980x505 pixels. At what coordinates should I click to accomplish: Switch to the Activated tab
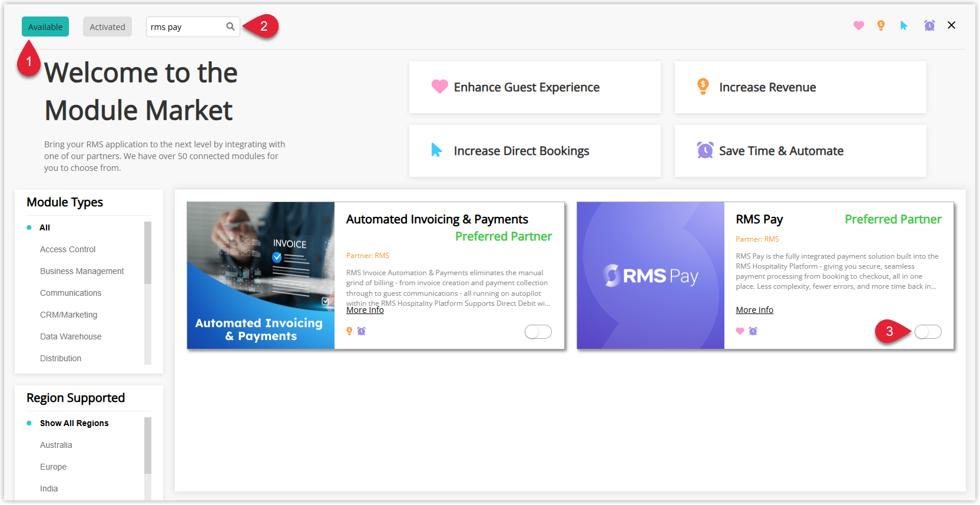[107, 27]
